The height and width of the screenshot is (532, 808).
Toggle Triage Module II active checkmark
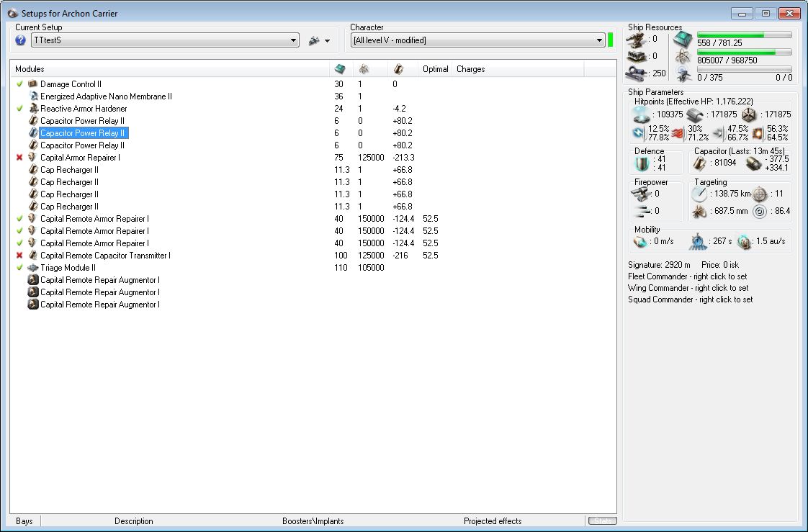coord(19,268)
